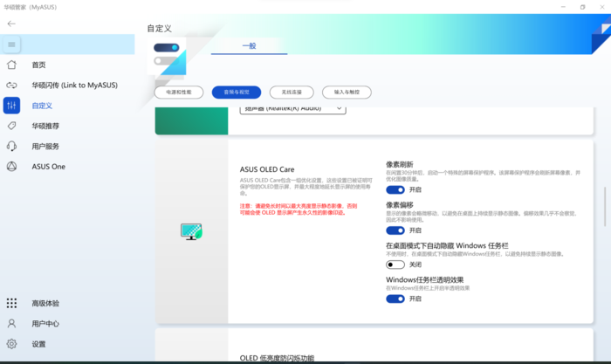Click the 用户服务 headset icon
This screenshot has height=364, width=611.
pyautogui.click(x=11, y=146)
